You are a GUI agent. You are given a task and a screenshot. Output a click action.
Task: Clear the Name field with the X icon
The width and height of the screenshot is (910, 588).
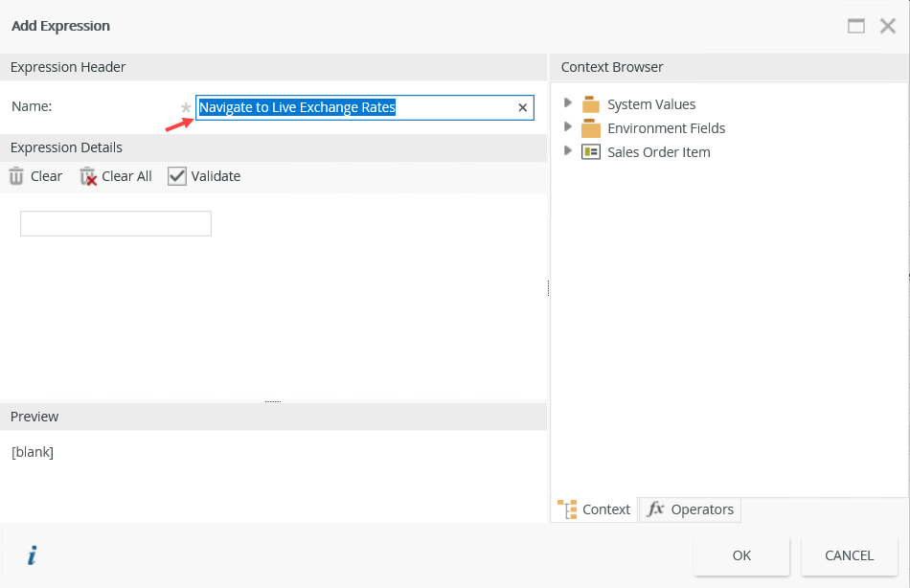[x=523, y=108]
